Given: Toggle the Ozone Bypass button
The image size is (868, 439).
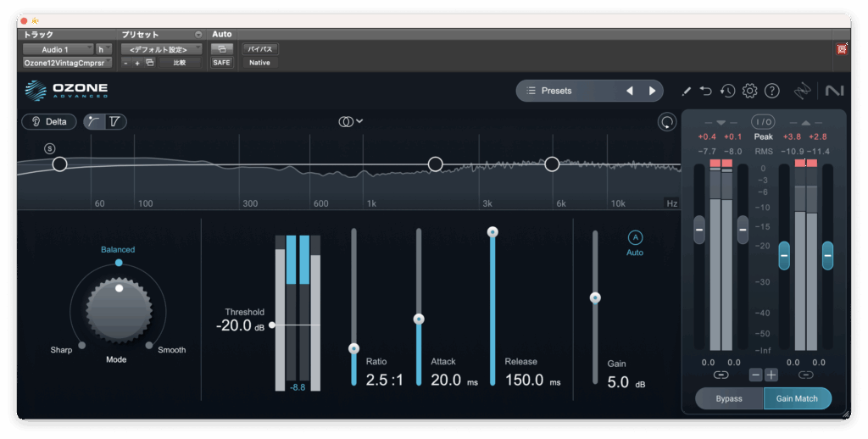Looking at the screenshot, I should (x=729, y=398).
